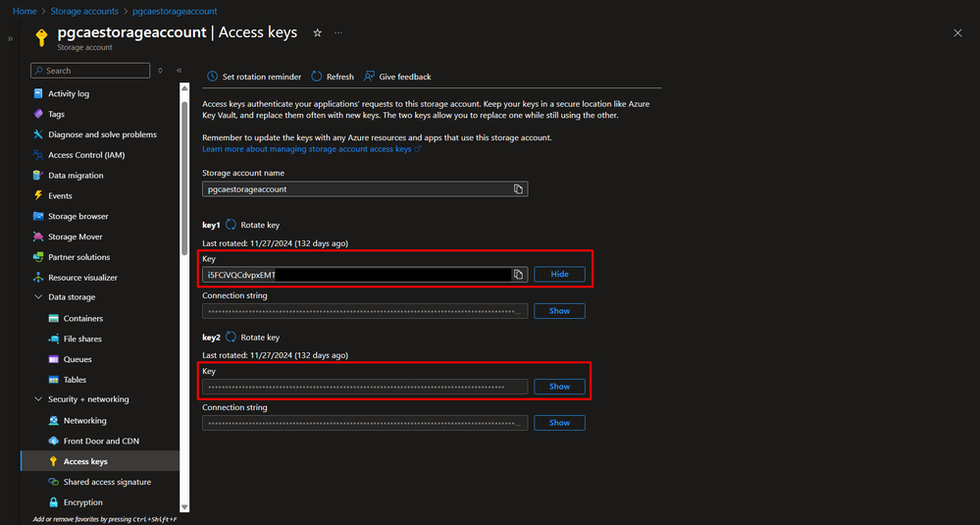Open the Access keys menu item
This screenshot has height=525, width=980.
(x=100, y=461)
